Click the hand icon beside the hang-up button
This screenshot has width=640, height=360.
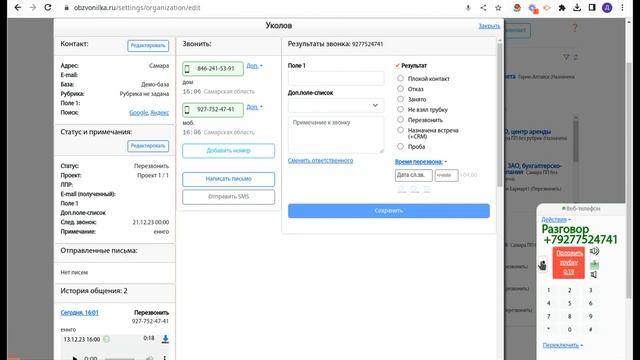pyautogui.click(x=542, y=264)
